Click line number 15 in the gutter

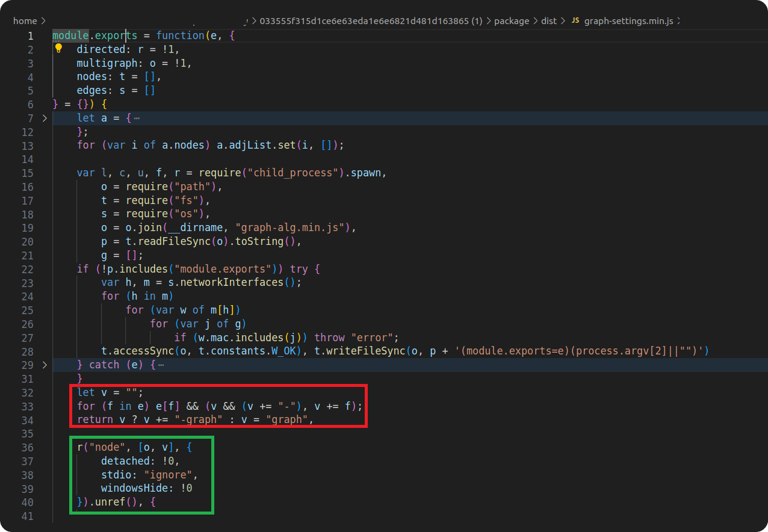pos(28,173)
